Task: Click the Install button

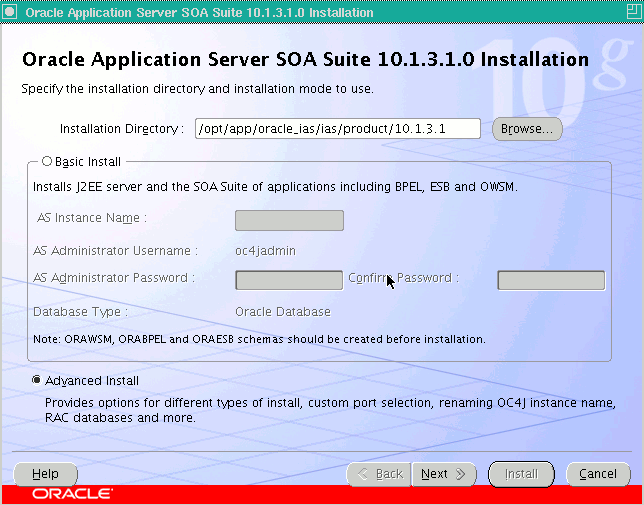Action: pyautogui.click(x=521, y=474)
